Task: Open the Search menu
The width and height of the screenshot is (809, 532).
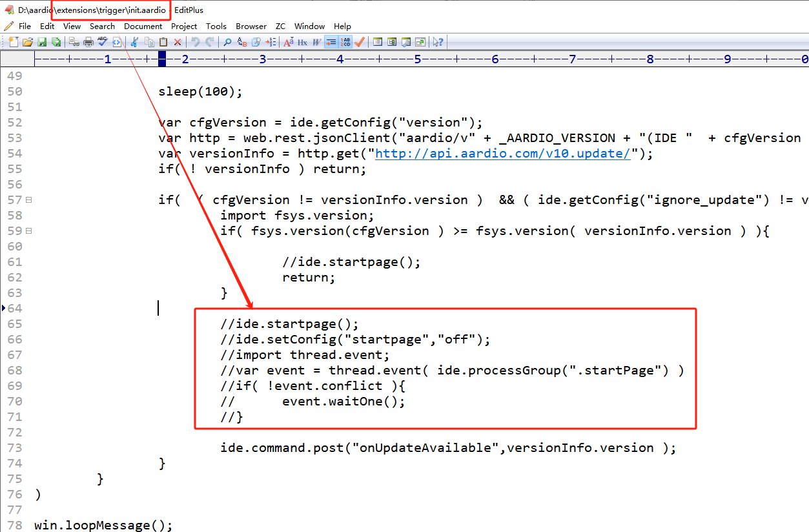Action: pos(102,26)
